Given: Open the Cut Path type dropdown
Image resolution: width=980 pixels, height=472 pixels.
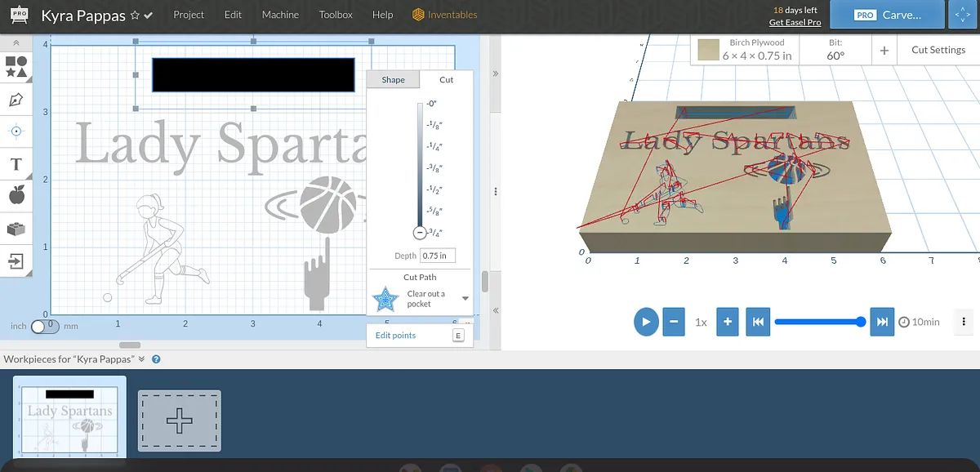Looking at the screenshot, I should (465, 299).
